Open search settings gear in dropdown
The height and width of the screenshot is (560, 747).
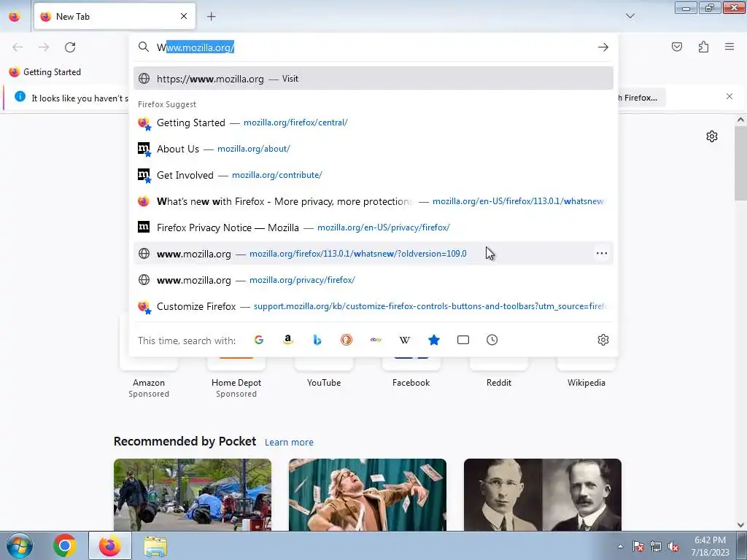click(603, 340)
